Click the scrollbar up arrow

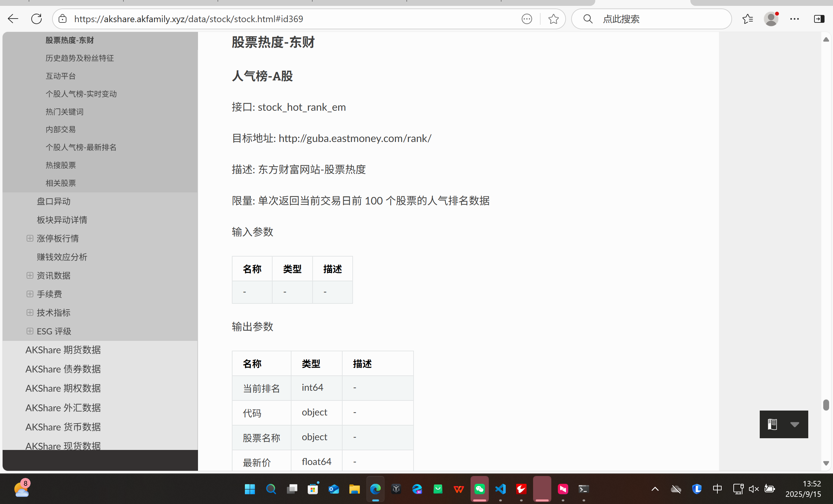pyautogui.click(x=826, y=39)
